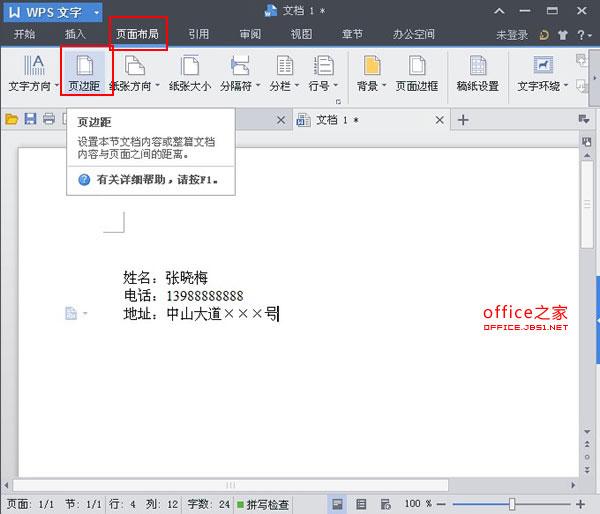Click the paste options icon beside text
This screenshot has height=514, width=600.
[71, 313]
